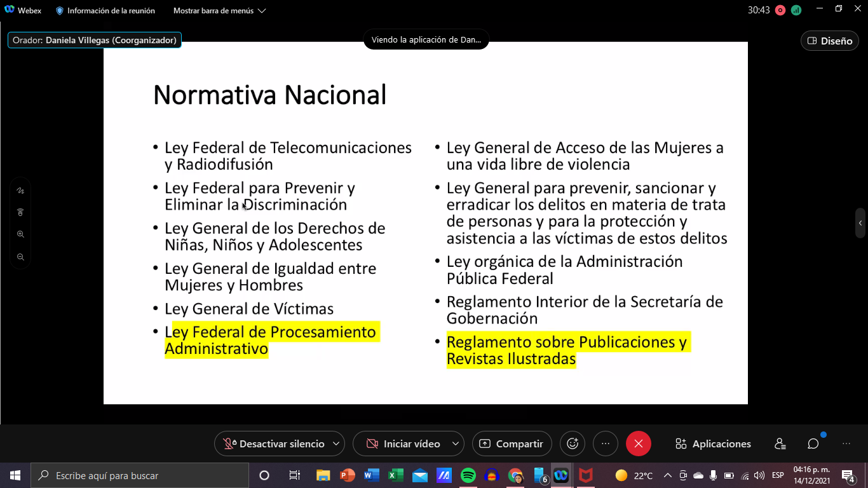Open McAfee from taskbar

pos(586,475)
